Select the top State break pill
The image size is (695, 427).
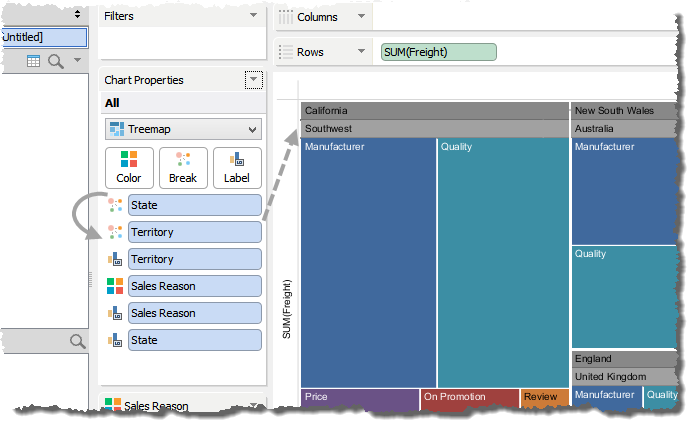195,205
